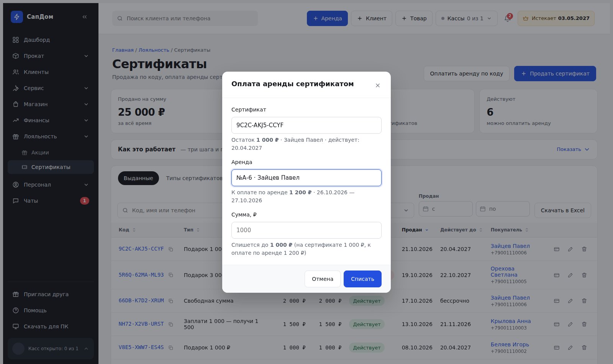613x364 pixels.
Task: Expand the Магазин sidebar section
Action: [x=51, y=104]
